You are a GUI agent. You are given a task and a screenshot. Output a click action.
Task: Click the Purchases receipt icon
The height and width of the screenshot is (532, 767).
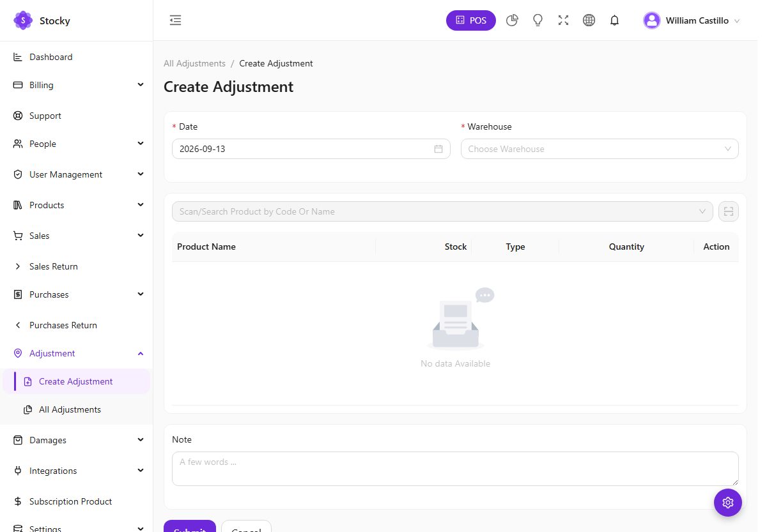[x=18, y=294]
